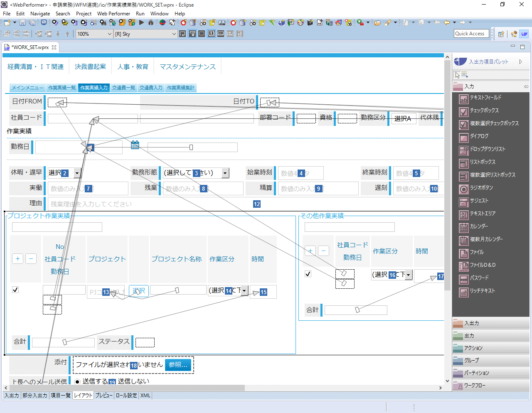Expand the 入出力 palette drawer
The height and width of the screenshot is (413, 532).
(x=491, y=323)
